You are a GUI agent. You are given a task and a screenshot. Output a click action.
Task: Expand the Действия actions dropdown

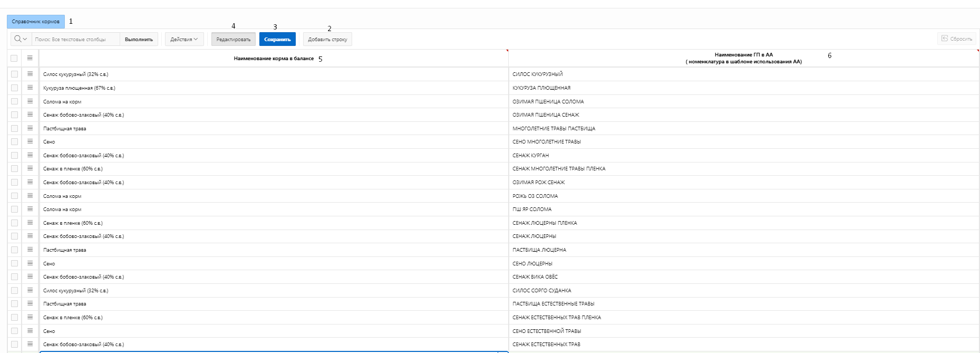184,39
